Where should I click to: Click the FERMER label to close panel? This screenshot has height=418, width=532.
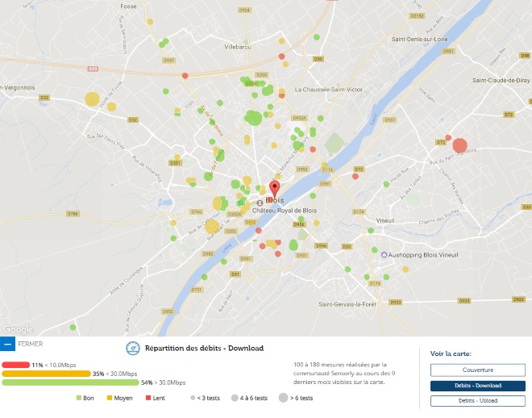pyautogui.click(x=30, y=344)
